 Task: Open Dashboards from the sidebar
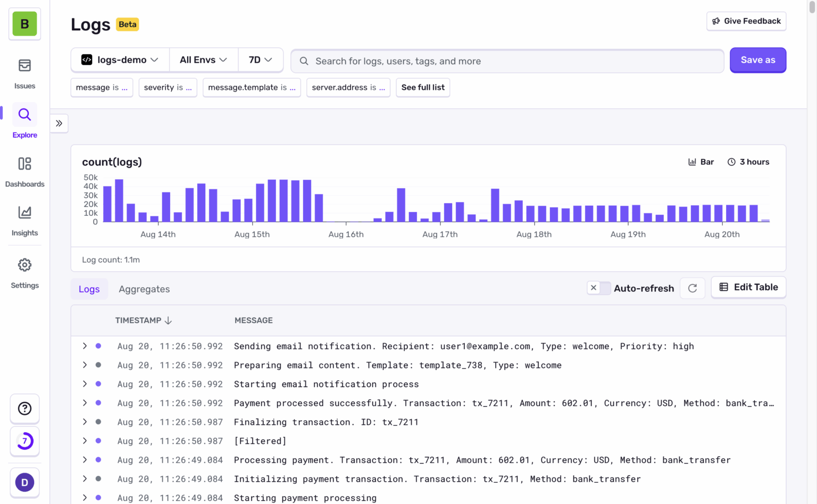pyautogui.click(x=24, y=171)
